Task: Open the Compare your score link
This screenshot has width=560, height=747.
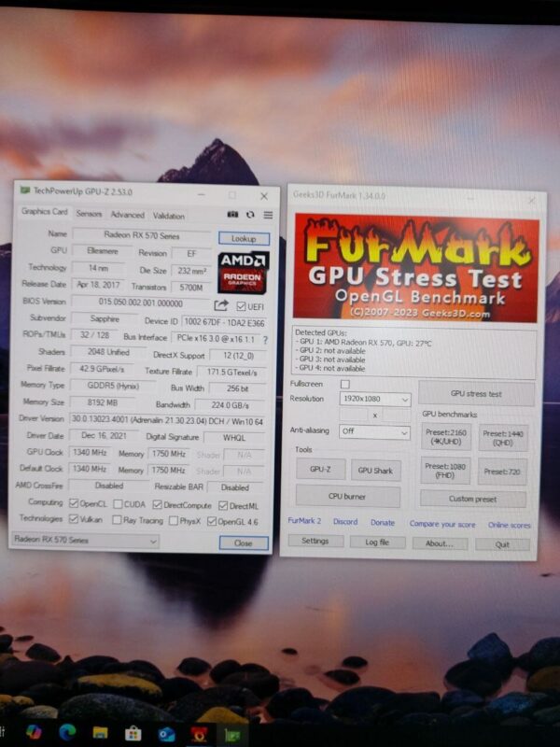Action: click(442, 524)
